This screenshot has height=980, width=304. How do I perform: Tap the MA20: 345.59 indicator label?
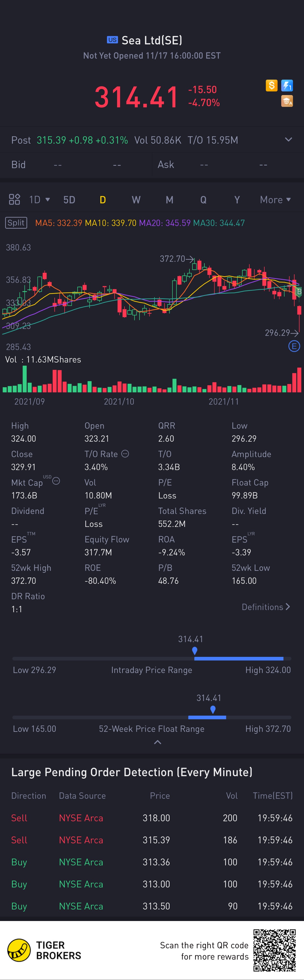pos(165,223)
